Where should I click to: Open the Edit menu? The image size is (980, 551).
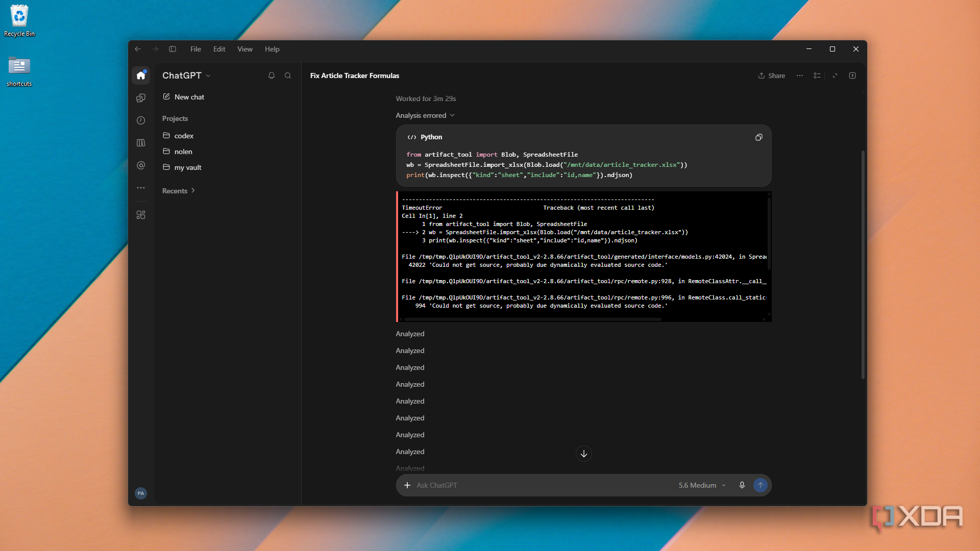tap(219, 49)
